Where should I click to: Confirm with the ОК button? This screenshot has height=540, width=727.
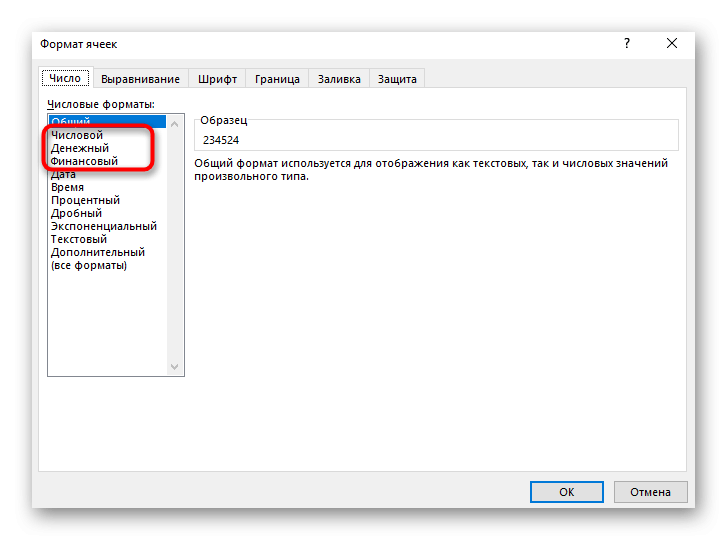pos(567,492)
